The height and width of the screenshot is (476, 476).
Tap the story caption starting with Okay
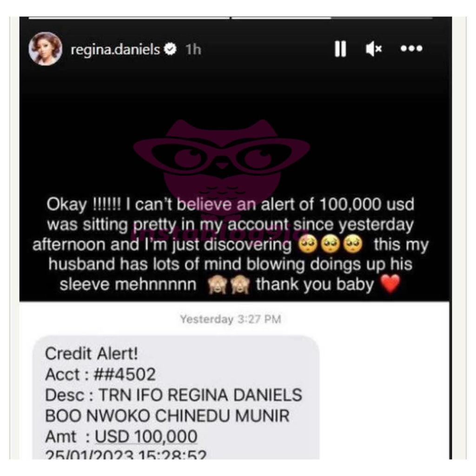pyautogui.click(x=231, y=245)
